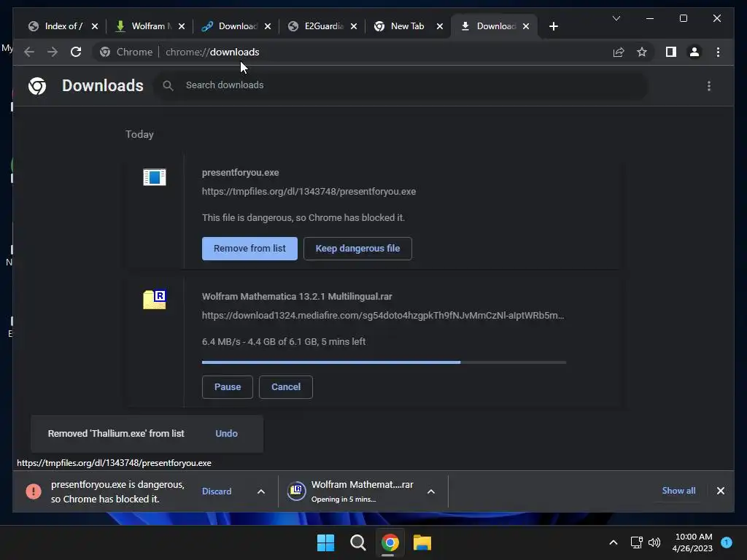The image size is (747, 560).
Task: Bookmark this tab with the star icon
Action: pyautogui.click(x=642, y=52)
